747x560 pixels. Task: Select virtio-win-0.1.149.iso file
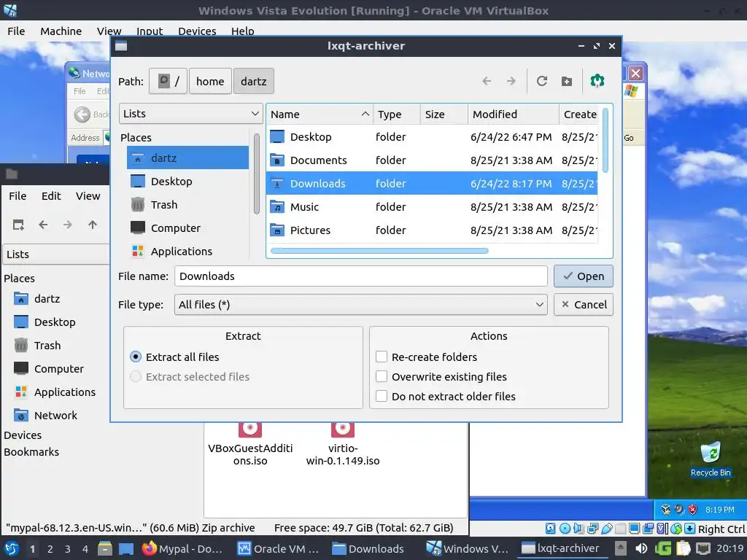tap(343, 443)
